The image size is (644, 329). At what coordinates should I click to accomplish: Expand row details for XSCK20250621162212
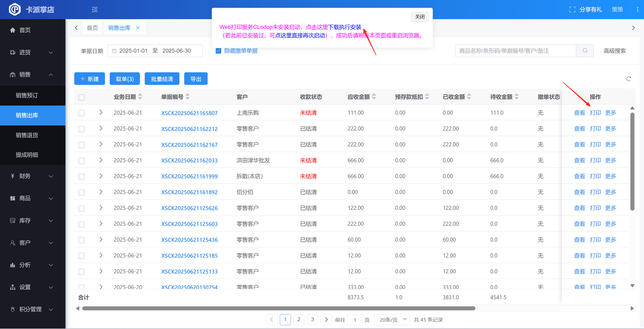pos(101,128)
